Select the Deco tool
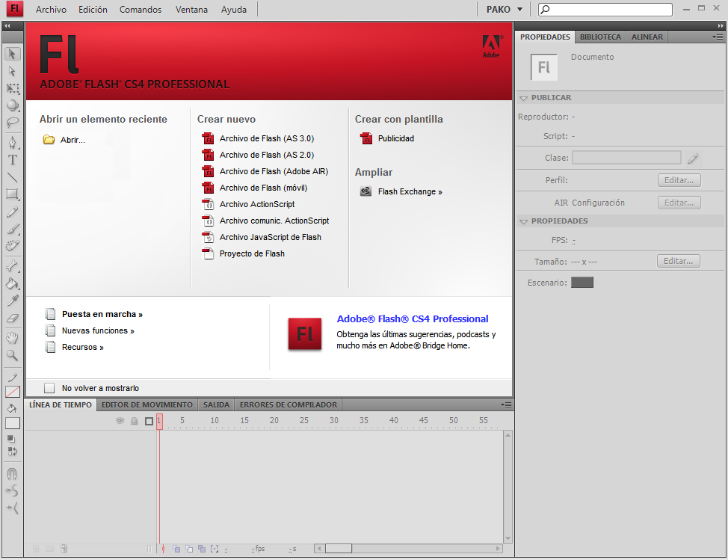This screenshot has width=728, height=560. tap(13, 246)
